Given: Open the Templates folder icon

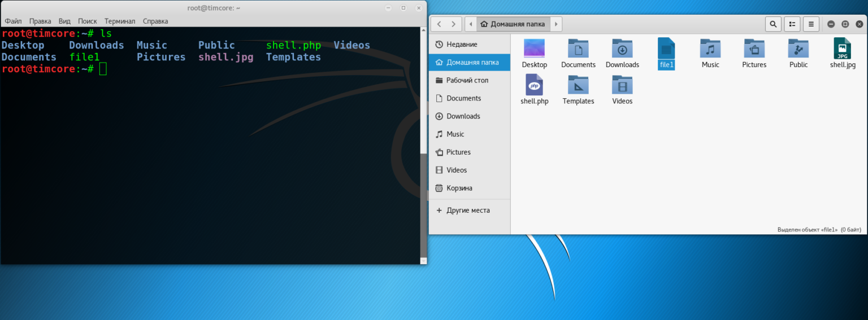Looking at the screenshot, I should point(578,85).
